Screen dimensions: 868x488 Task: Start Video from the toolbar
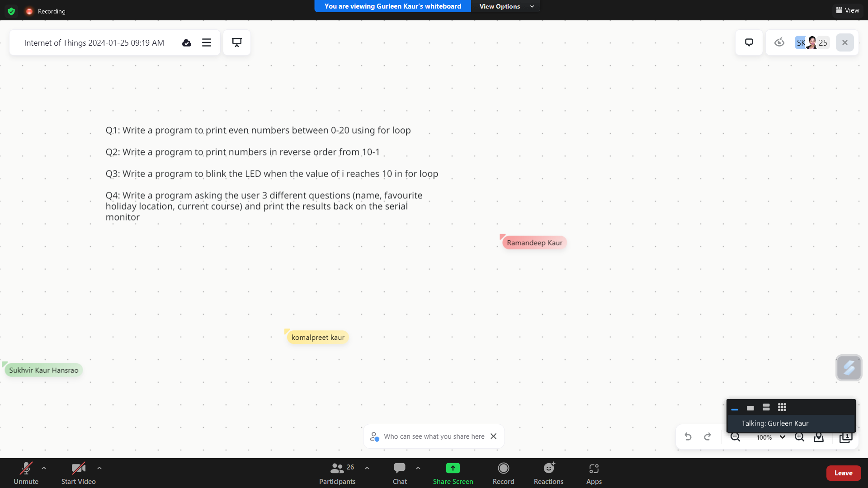pyautogui.click(x=78, y=473)
